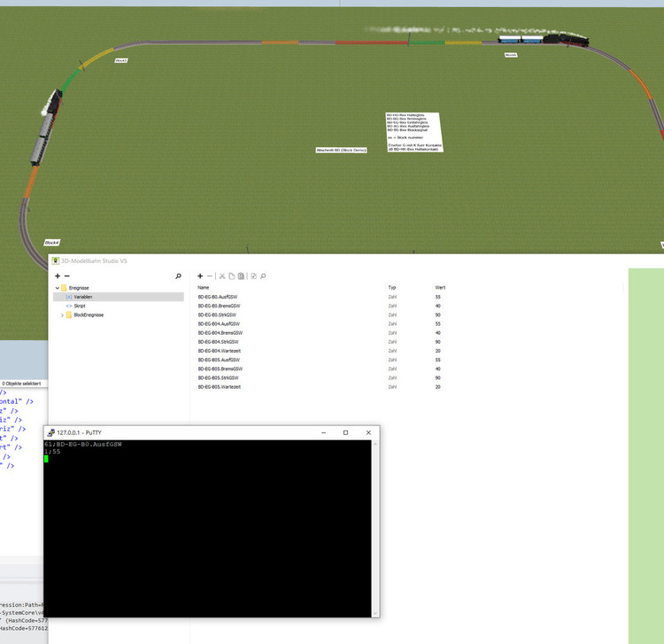The height and width of the screenshot is (644, 664).
Task: Click the PuTTY terminal text area
Action: (x=207, y=528)
